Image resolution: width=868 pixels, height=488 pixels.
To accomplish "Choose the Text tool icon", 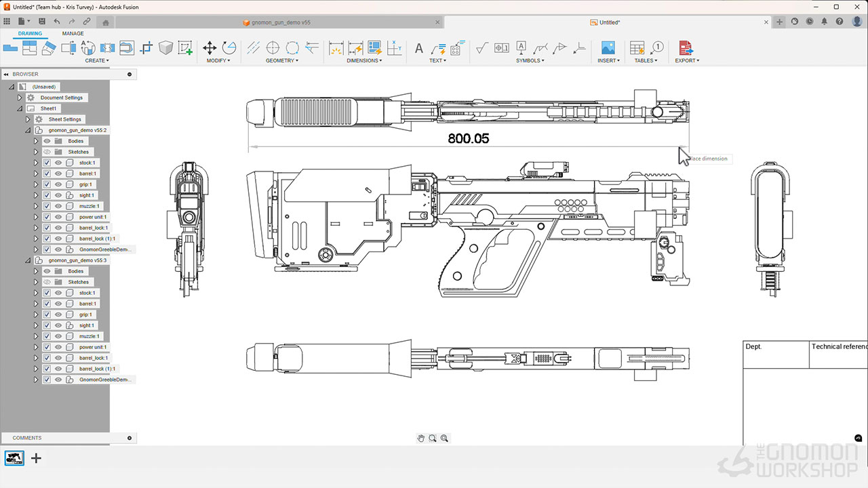I will coord(418,48).
